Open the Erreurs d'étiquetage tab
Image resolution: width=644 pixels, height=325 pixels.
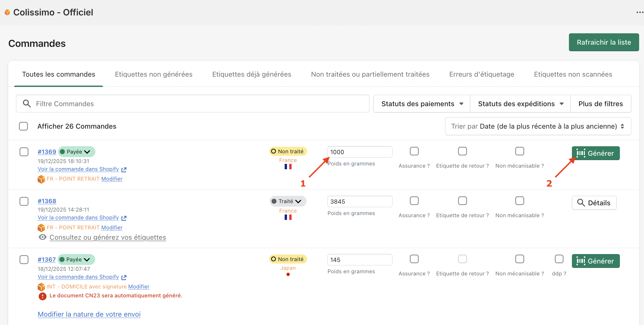pos(481,74)
